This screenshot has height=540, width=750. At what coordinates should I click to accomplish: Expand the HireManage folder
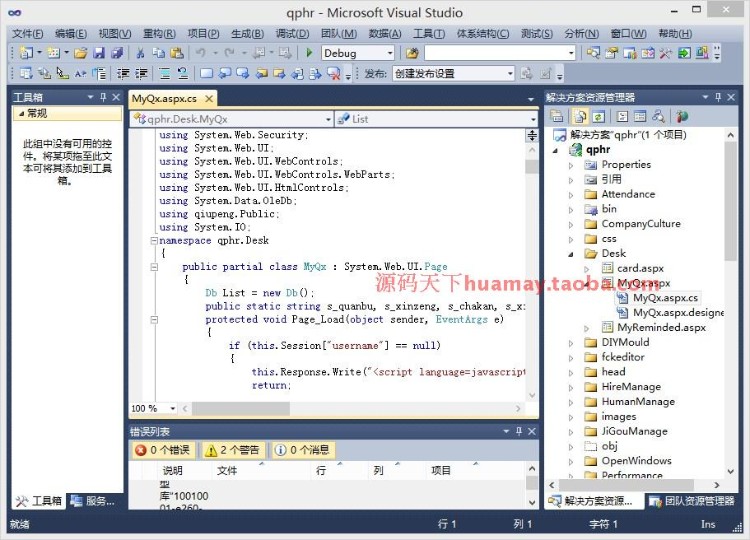(x=571, y=388)
